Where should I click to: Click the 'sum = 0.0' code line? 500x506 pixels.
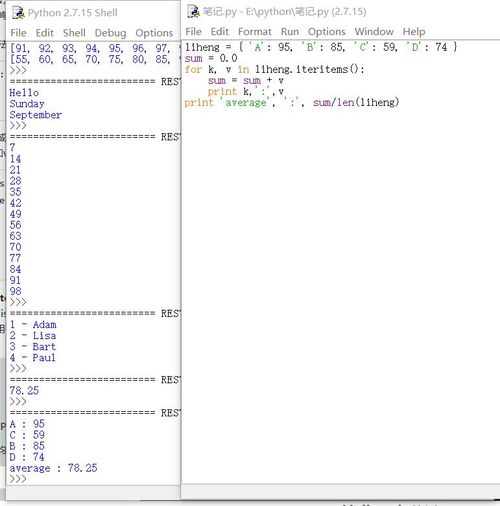click(x=211, y=58)
